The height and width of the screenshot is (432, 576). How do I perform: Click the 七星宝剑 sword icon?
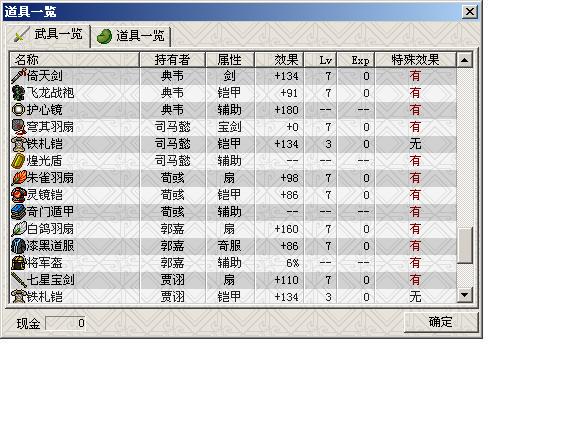[x=19, y=280]
